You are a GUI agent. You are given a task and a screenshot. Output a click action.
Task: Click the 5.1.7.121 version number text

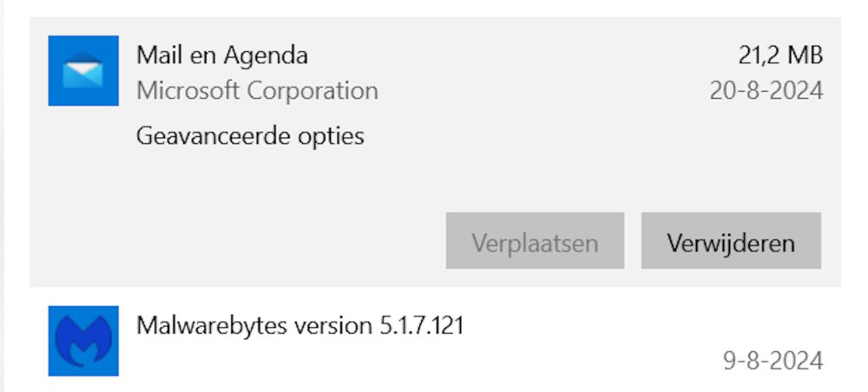click(421, 326)
